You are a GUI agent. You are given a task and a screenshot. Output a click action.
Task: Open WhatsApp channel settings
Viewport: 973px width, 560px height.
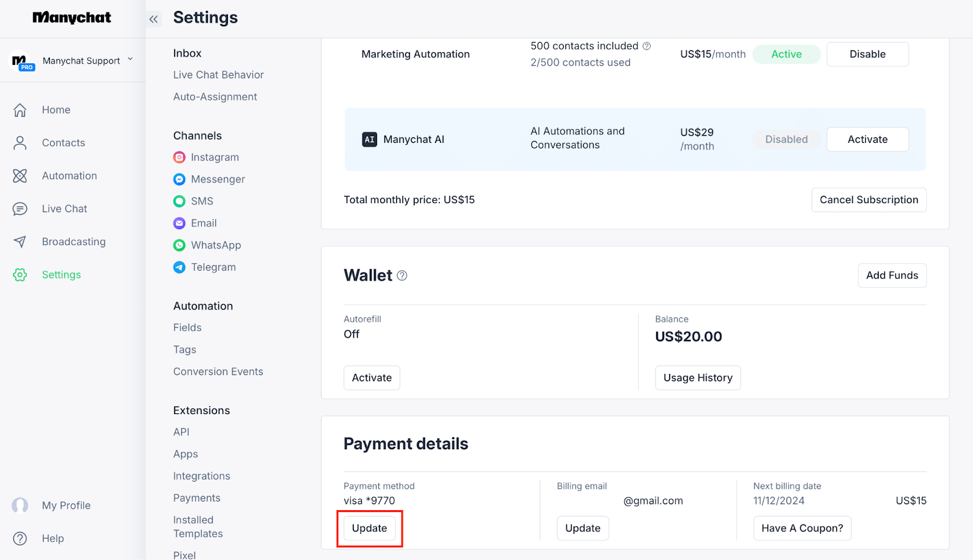(x=216, y=245)
